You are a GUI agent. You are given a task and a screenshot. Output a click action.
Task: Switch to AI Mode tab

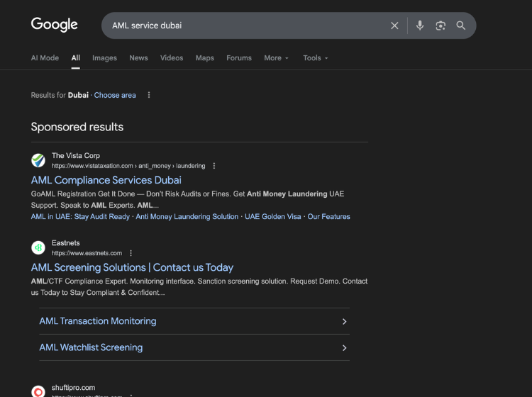point(45,58)
